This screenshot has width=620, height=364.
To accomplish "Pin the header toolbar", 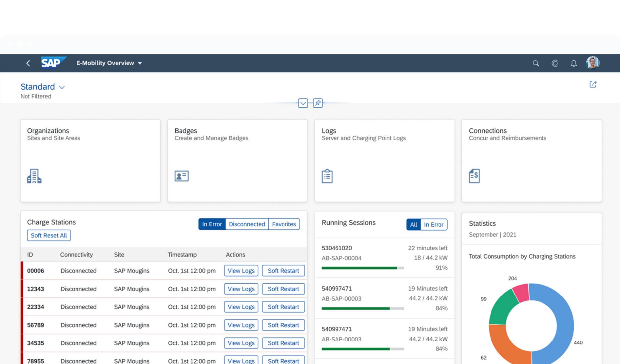I will (317, 103).
